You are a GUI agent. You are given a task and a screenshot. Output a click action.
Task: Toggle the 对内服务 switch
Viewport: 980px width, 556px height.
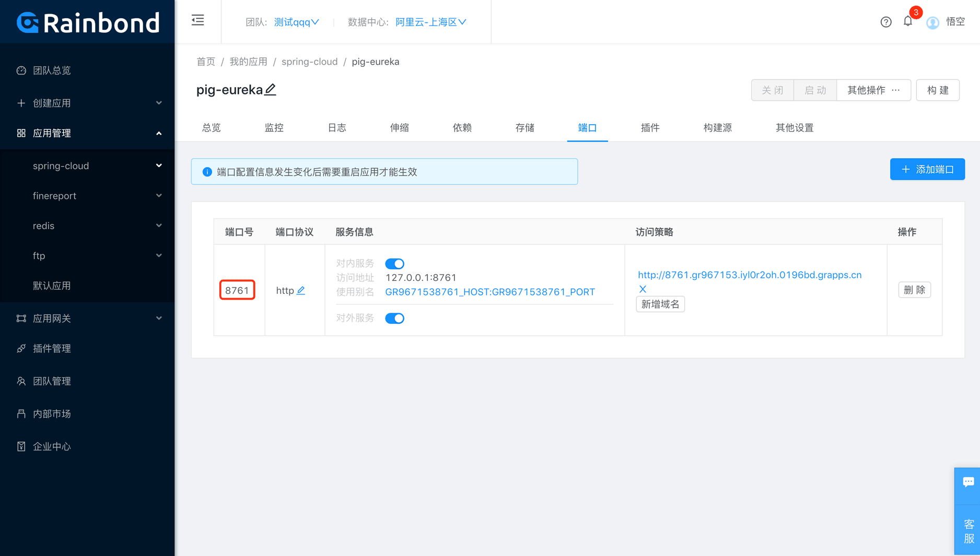tap(394, 264)
